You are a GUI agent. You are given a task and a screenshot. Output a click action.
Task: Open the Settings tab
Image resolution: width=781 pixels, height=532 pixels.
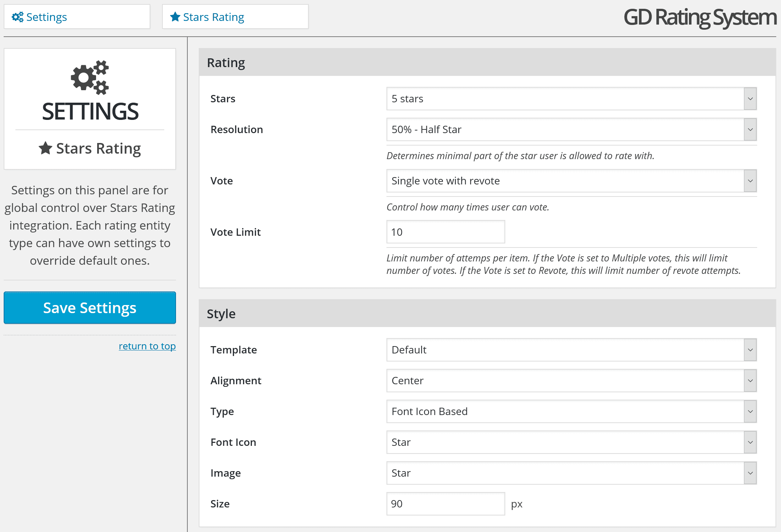[x=77, y=16]
